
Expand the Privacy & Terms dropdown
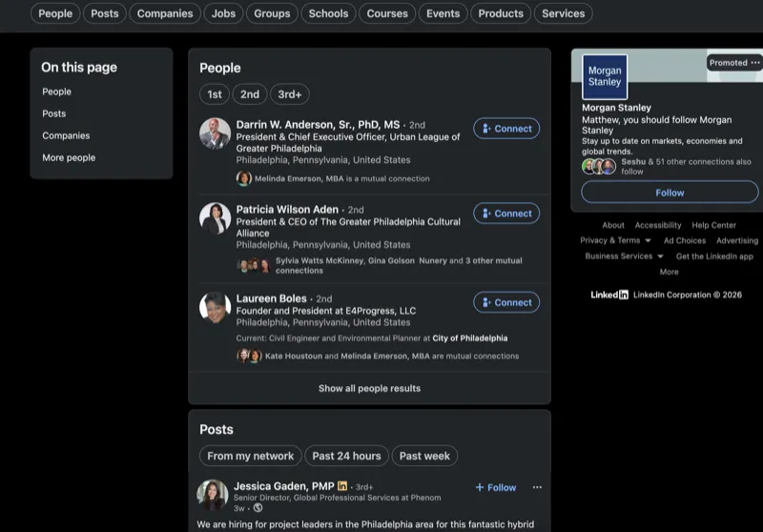(615, 240)
